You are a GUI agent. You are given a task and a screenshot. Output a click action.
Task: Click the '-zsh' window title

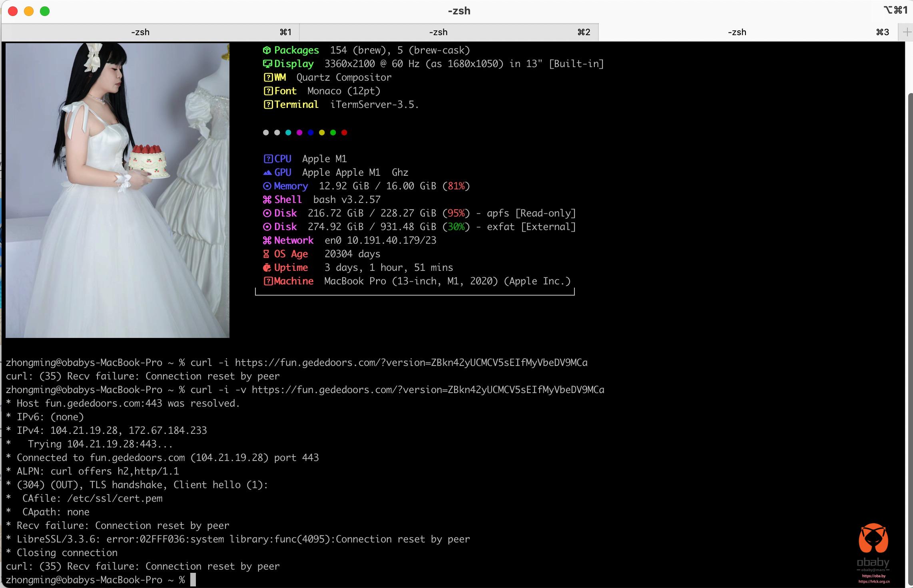click(x=459, y=11)
